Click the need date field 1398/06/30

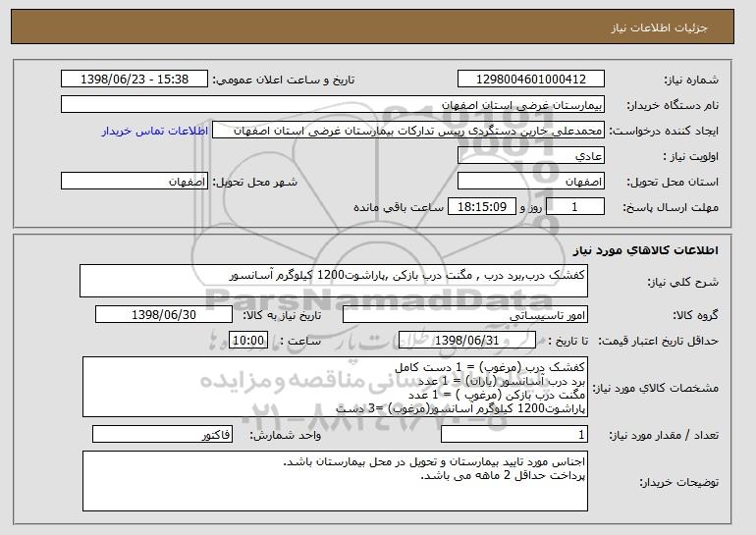pyautogui.click(x=164, y=315)
